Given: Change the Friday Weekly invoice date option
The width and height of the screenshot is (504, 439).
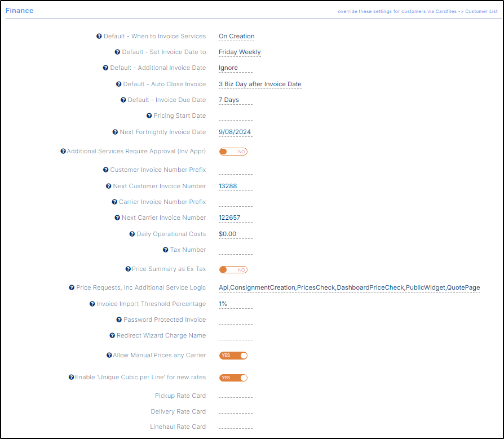Looking at the screenshot, I should click(x=240, y=52).
